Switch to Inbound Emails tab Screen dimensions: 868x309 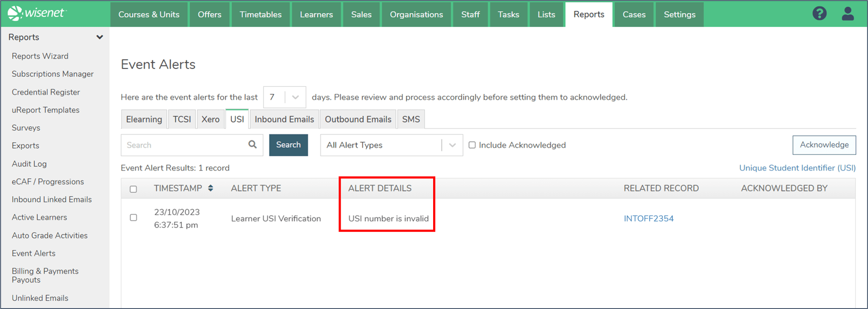point(284,119)
